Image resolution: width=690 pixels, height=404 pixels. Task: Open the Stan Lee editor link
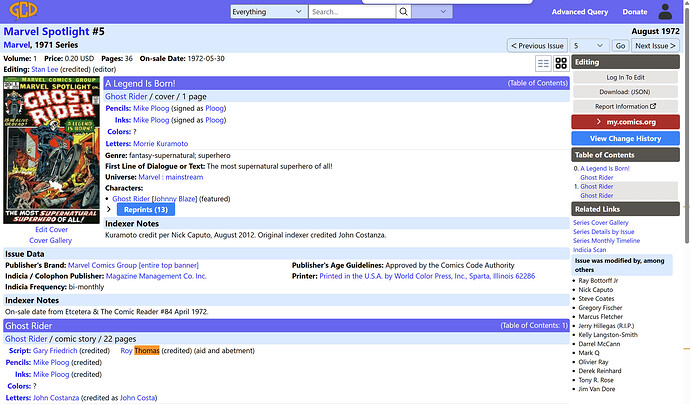(45, 70)
